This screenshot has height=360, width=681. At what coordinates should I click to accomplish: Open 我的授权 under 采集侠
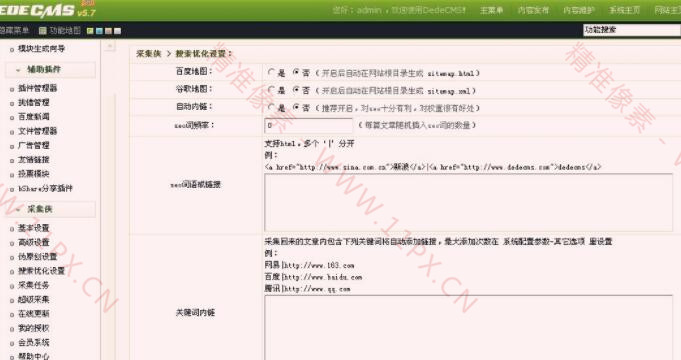point(33,328)
